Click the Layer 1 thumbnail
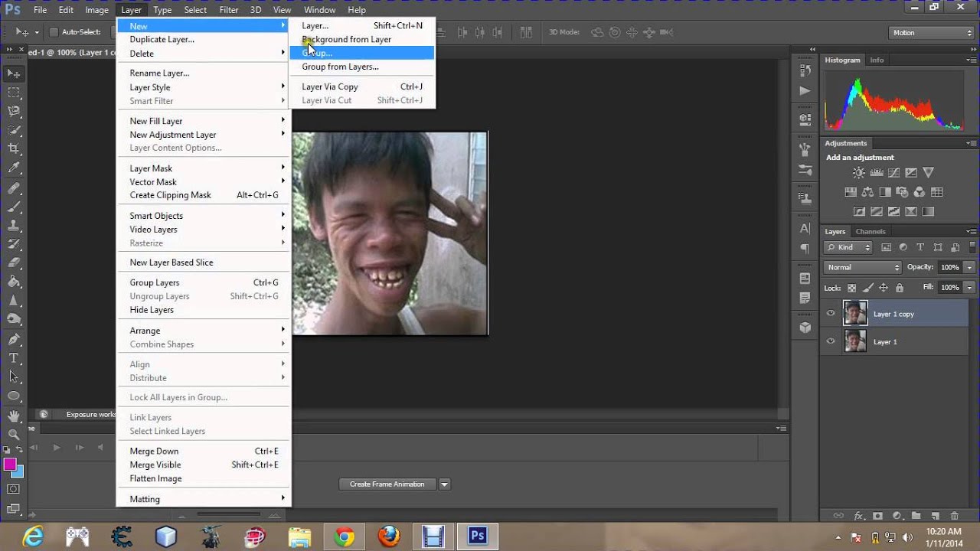The image size is (980, 551). 854,341
